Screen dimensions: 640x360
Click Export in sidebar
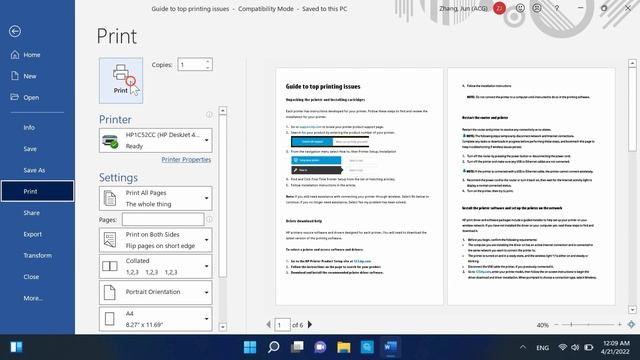coord(37,234)
